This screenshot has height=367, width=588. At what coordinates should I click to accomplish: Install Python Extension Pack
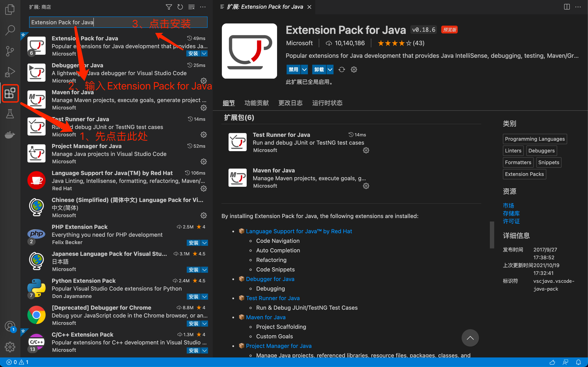194,297
